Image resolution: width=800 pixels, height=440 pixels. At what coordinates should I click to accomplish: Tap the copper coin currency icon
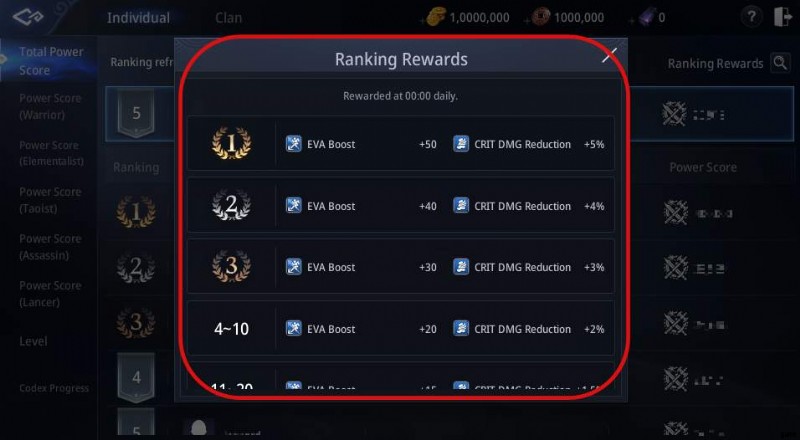click(539, 18)
